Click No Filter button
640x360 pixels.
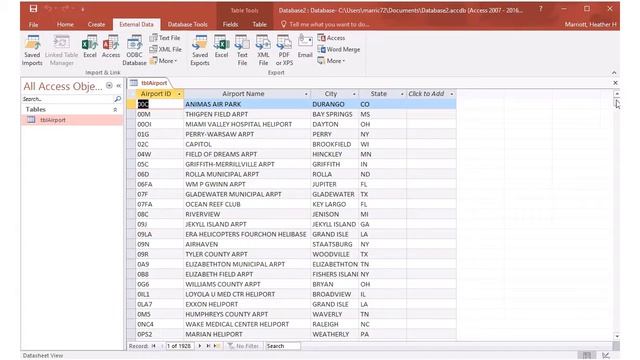[x=244, y=346]
